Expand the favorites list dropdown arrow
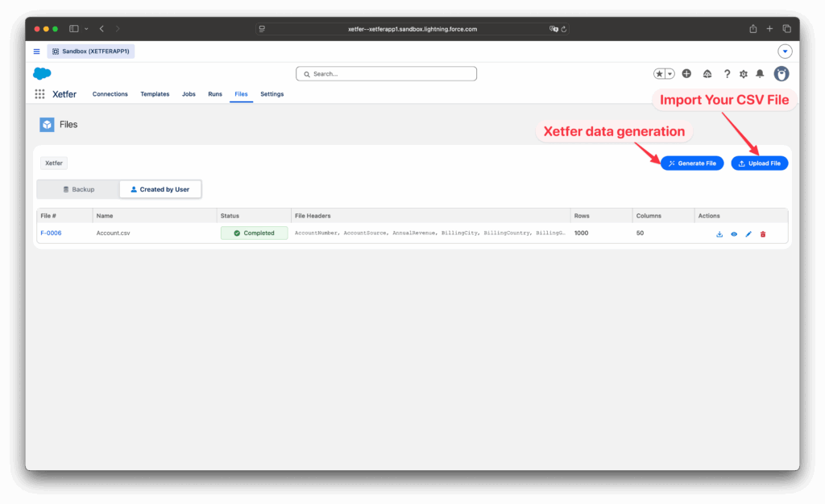This screenshot has height=504, width=825. pos(670,74)
